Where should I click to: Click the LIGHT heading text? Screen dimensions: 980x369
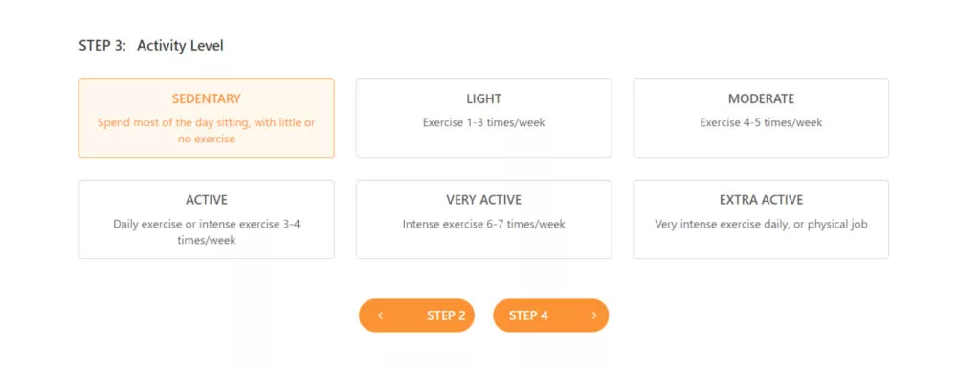(x=483, y=98)
